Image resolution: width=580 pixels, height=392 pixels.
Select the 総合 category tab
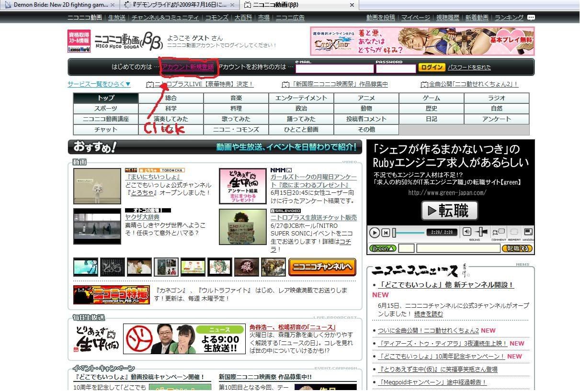(171, 98)
